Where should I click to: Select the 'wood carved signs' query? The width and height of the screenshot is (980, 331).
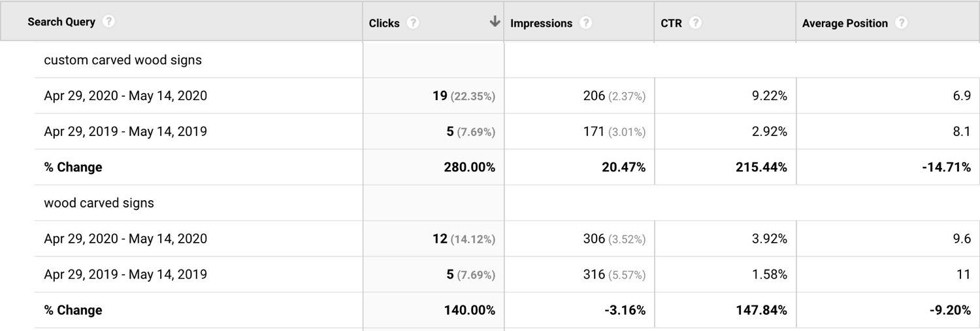click(x=99, y=203)
